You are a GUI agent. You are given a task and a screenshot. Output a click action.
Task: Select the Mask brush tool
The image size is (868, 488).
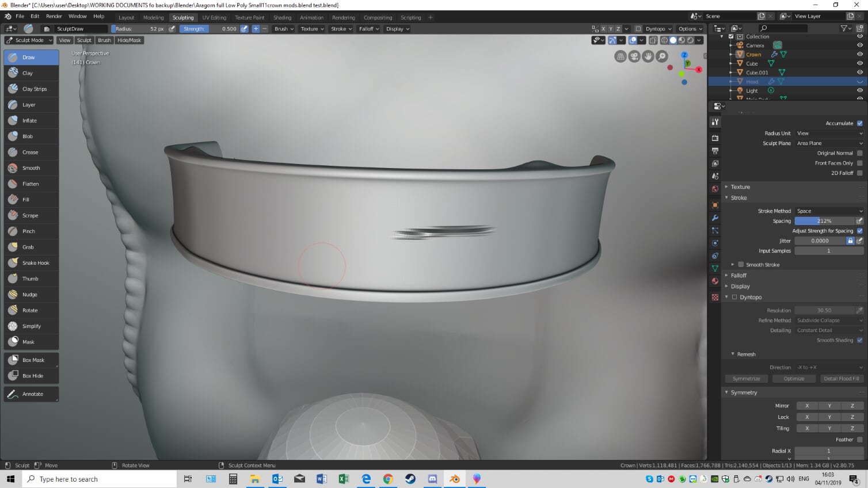pyautogui.click(x=31, y=342)
